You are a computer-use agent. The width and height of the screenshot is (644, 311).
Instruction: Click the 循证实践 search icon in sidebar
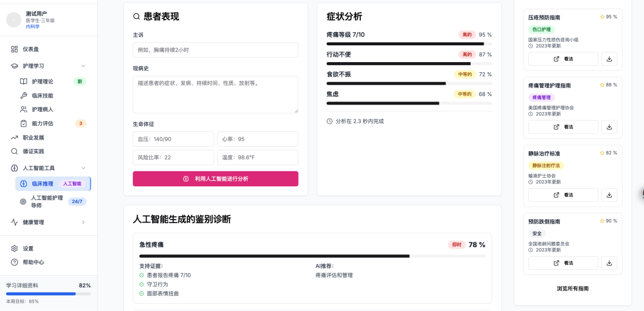(x=14, y=151)
